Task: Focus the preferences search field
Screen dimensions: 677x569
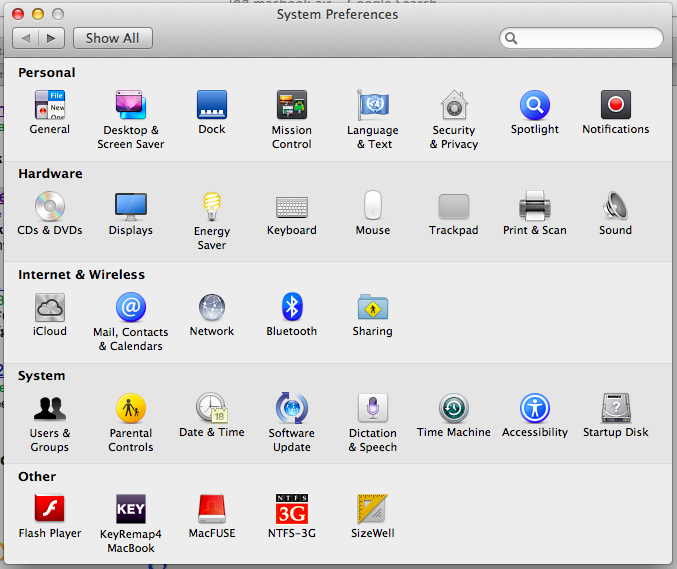Action: [x=581, y=38]
